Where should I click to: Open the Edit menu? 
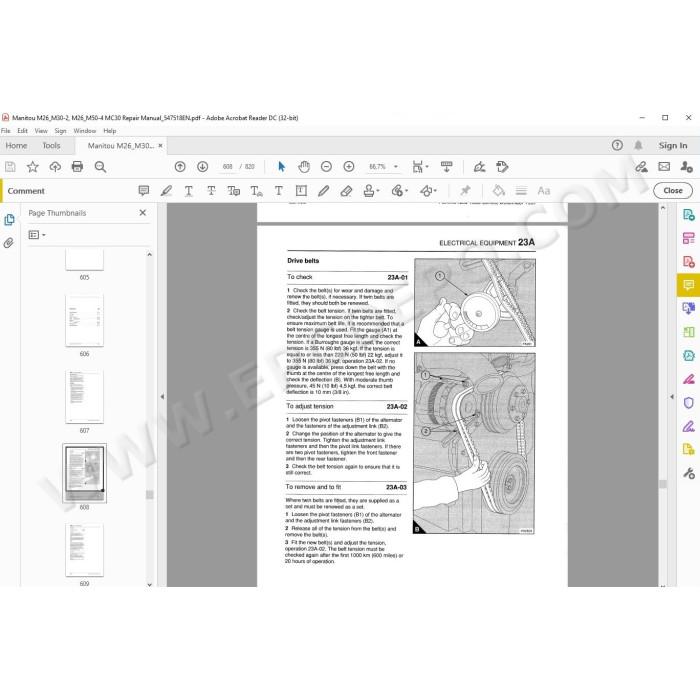(x=22, y=131)
